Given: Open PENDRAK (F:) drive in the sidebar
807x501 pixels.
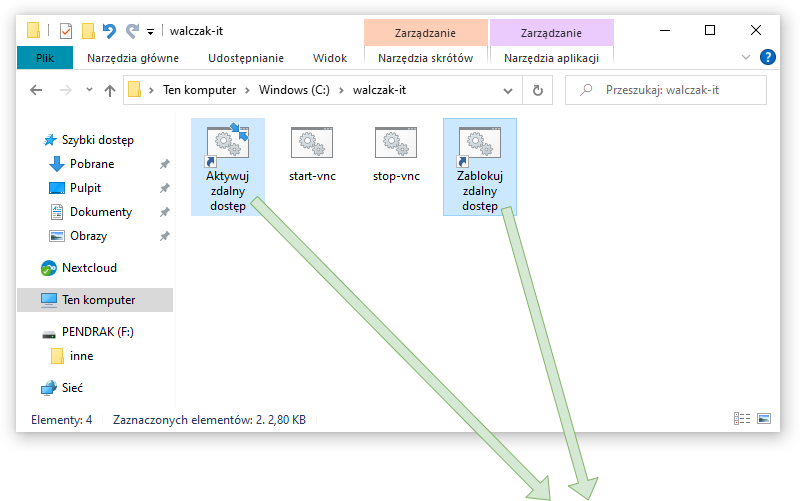Looking at the screenshot, I should [98, 332].
